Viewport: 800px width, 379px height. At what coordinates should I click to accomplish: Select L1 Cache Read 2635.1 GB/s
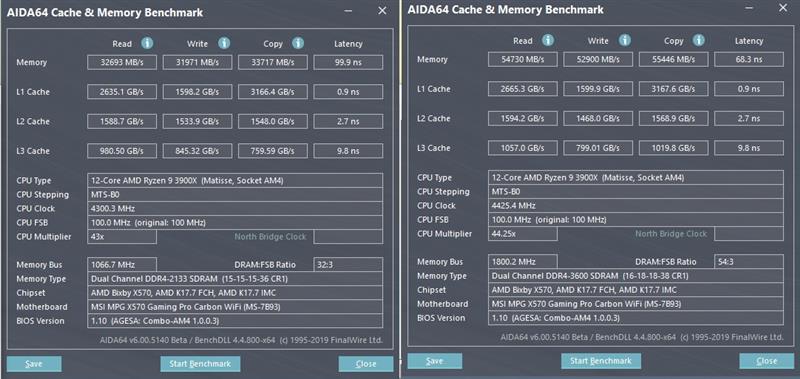[x=122, y=92]
